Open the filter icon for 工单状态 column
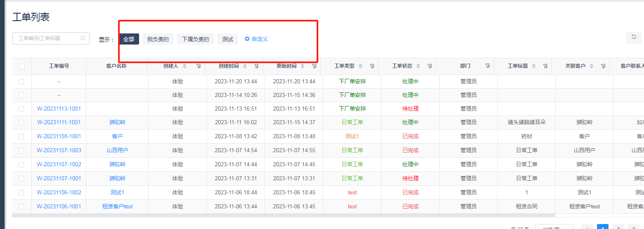The width and height of the screenshot is (644, 229). coord(430,66)
